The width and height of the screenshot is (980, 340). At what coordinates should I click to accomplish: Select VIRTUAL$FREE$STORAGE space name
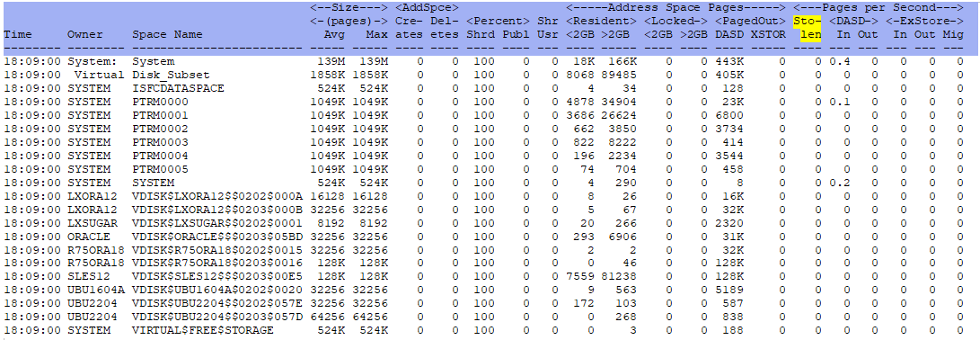click(x=203, y=330)
